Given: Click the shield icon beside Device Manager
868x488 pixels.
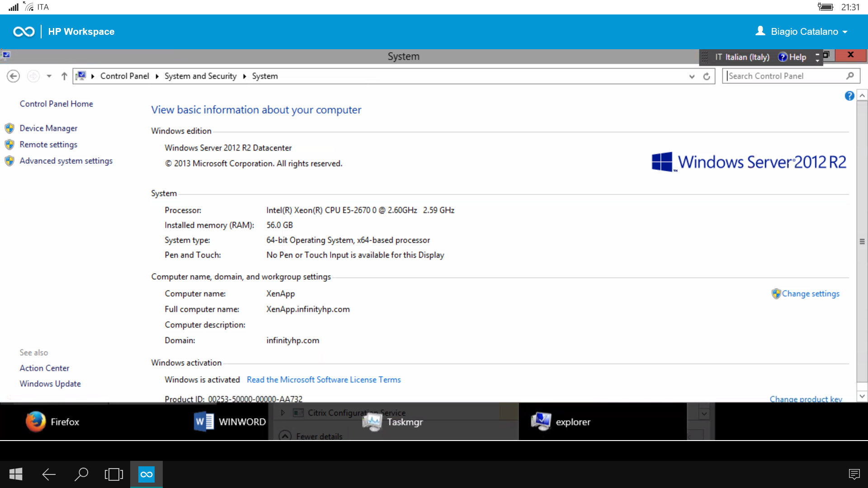Looking at the screenshot, I should pos(9,128).
